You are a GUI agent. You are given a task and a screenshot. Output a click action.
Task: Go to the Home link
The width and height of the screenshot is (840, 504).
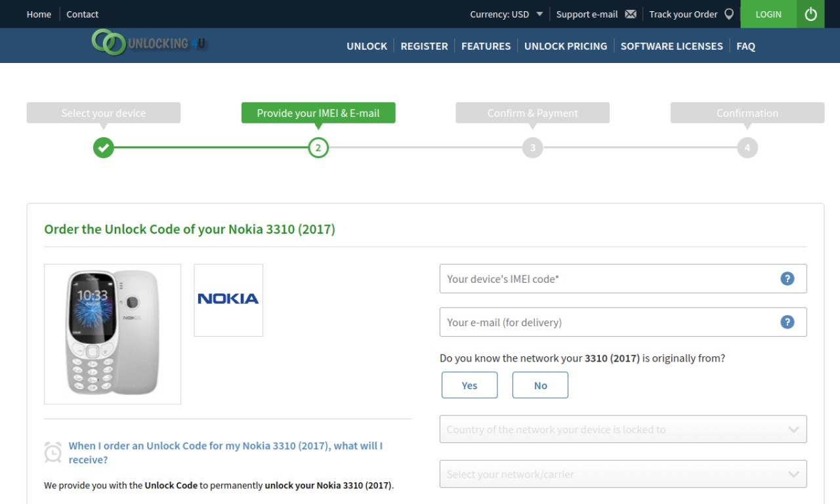click(39, 14)
